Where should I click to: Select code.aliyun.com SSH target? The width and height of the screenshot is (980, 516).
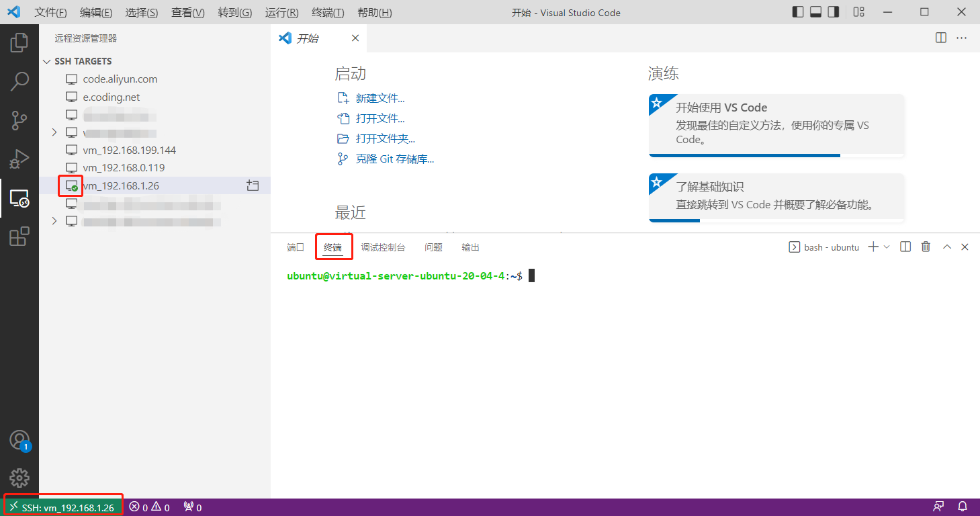[120, 79]
